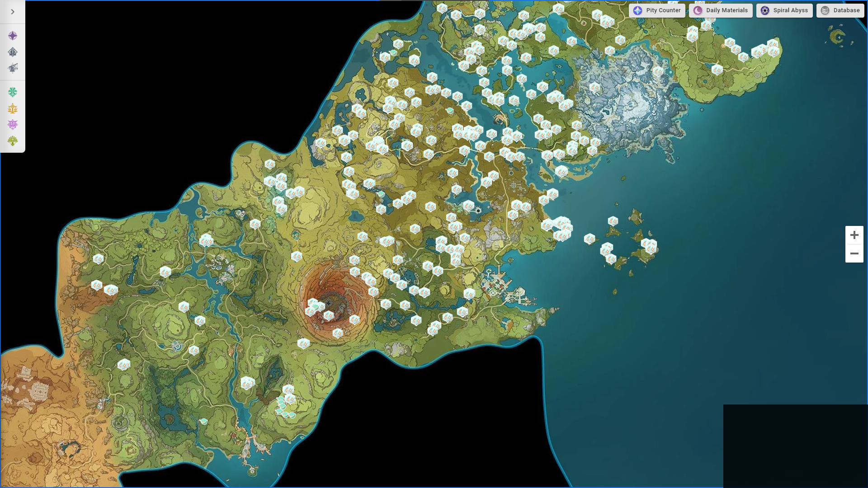Open the Daily Materials page
868x488 pixels.
click(x=721, y=10)
